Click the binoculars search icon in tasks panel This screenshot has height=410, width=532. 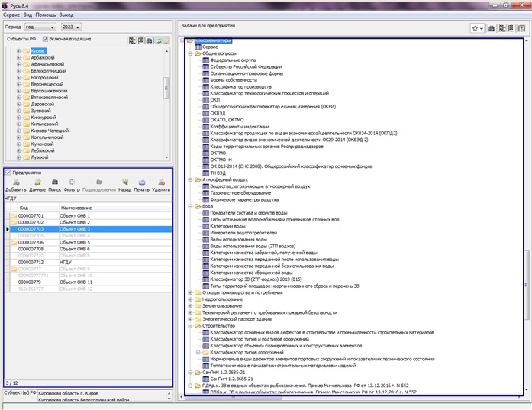tap(492, 28)
